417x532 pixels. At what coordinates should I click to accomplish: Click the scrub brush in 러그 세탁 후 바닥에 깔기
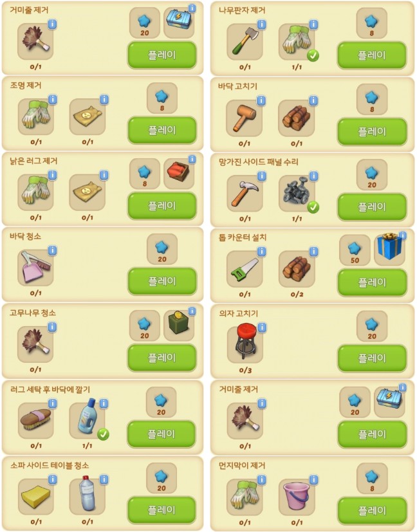35,420
